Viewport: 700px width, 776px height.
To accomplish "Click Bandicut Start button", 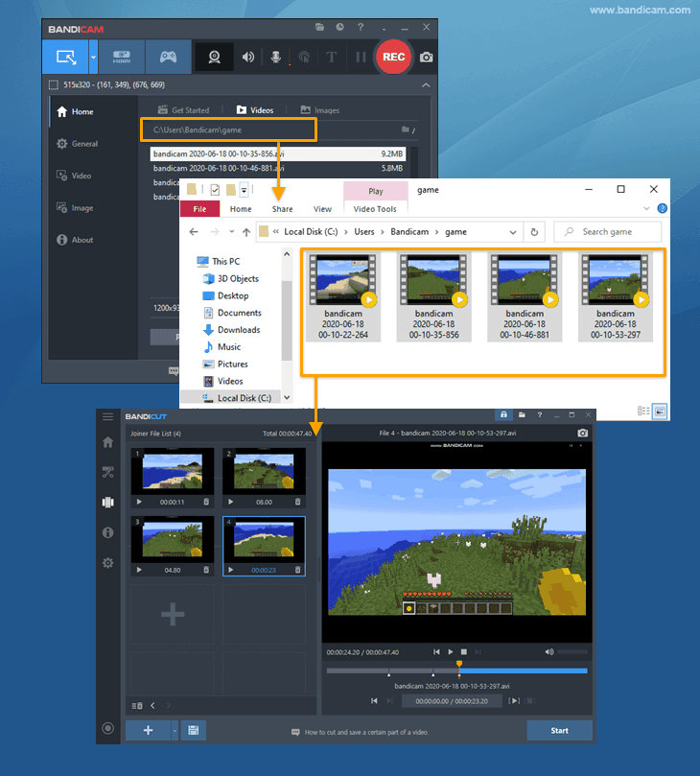I will (x=559, y=731).
